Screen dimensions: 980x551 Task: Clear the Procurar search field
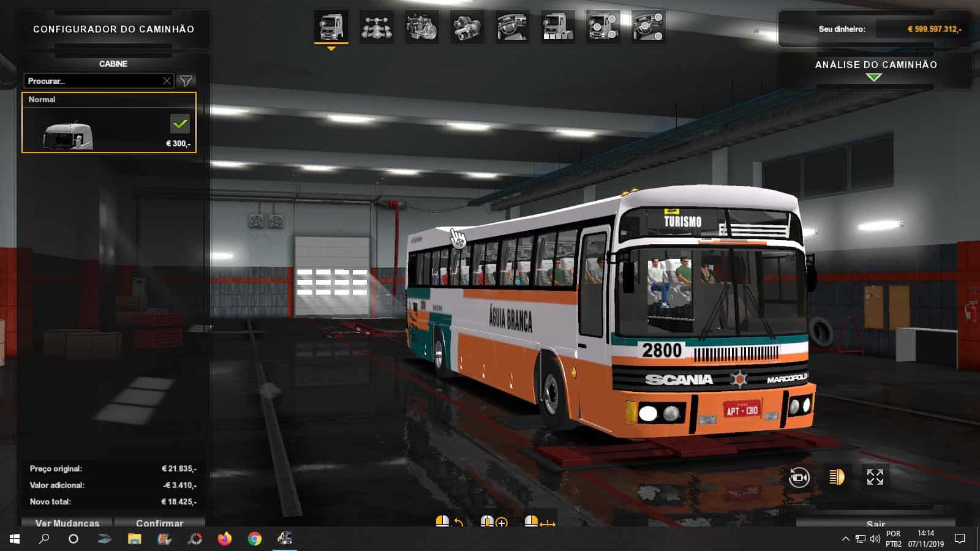(167, 80)
